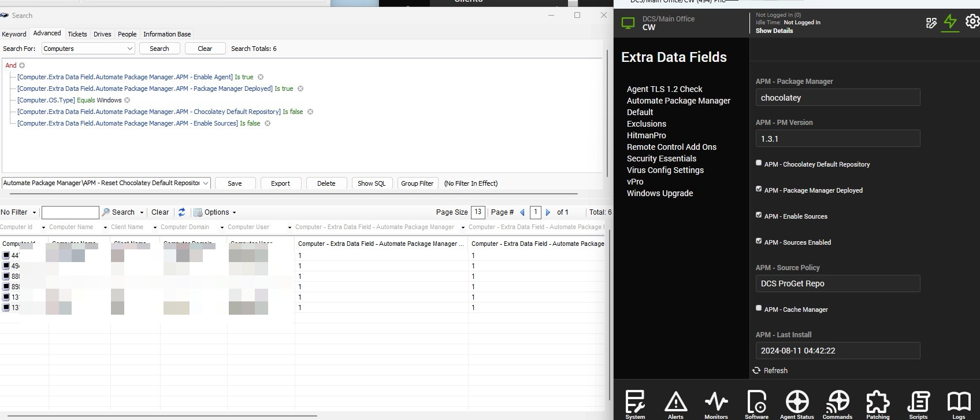The image size is (980, 420).
Task: Switch to the Information Base tab
Action: pos(167,34)
